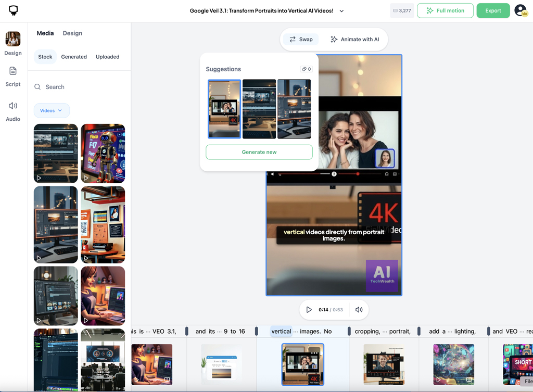Open the Full motion options
Image resolution: width=533 pixels, height=392 pixels.
click(x=445, y=10)
